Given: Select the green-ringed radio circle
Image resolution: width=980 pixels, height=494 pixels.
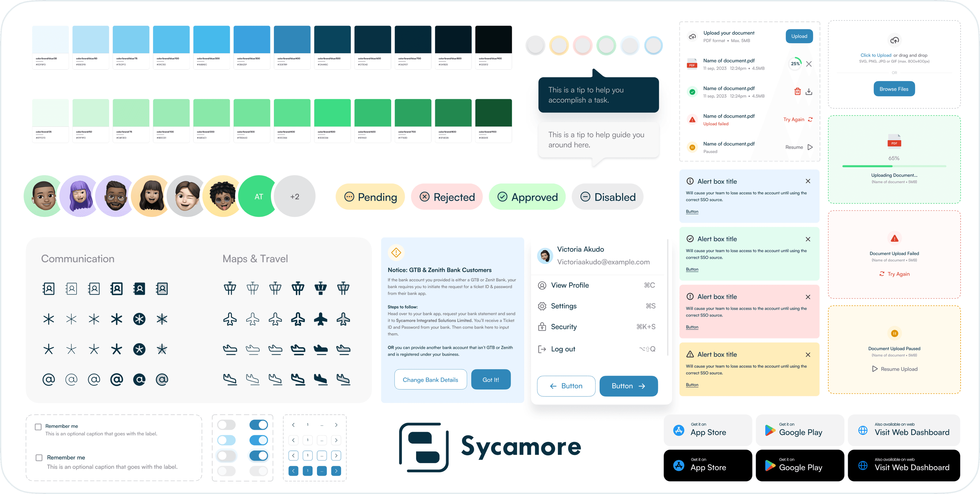Looking at the screenshot, I should point(606,46).
